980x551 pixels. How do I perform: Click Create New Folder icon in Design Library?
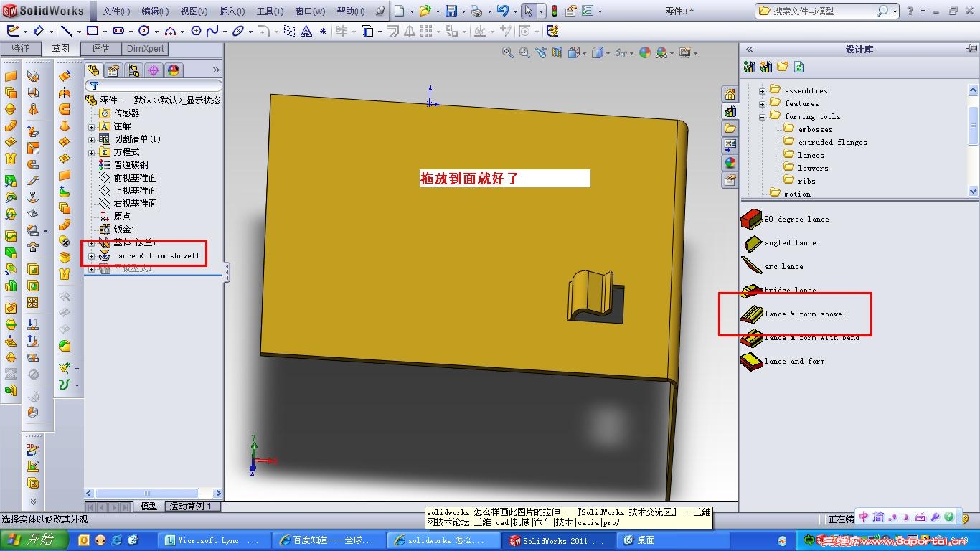point(783,67)
